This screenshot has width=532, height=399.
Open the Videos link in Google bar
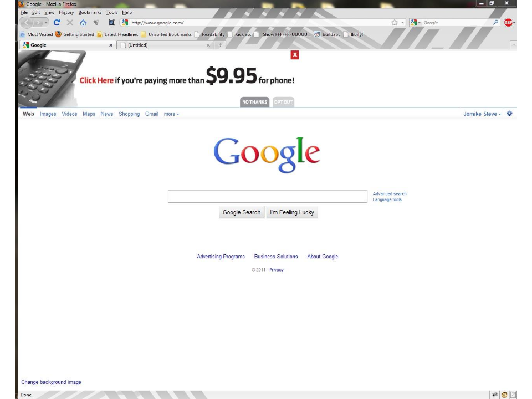pos(69,114)
